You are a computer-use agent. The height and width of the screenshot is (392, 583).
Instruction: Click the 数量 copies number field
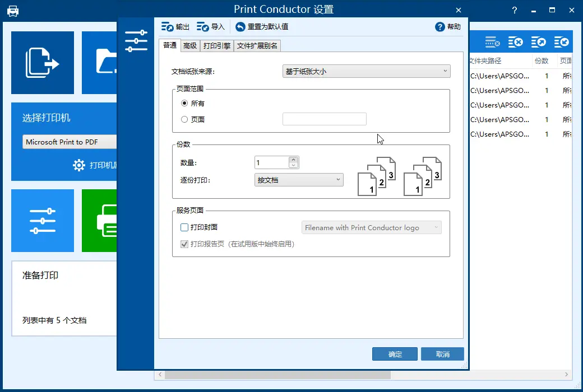[x=272, y=162]
